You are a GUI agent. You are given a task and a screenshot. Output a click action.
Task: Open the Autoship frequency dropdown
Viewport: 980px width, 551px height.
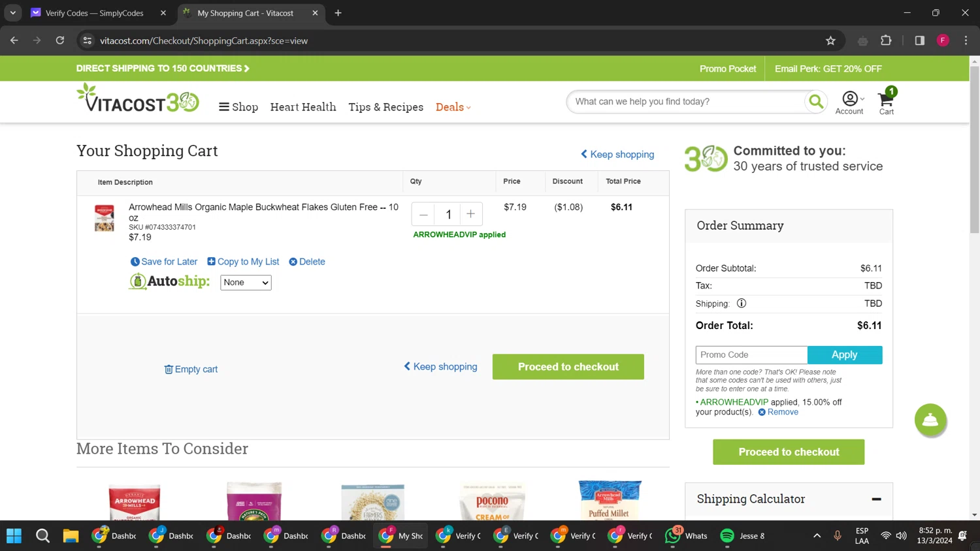click(x=246, y=282)
